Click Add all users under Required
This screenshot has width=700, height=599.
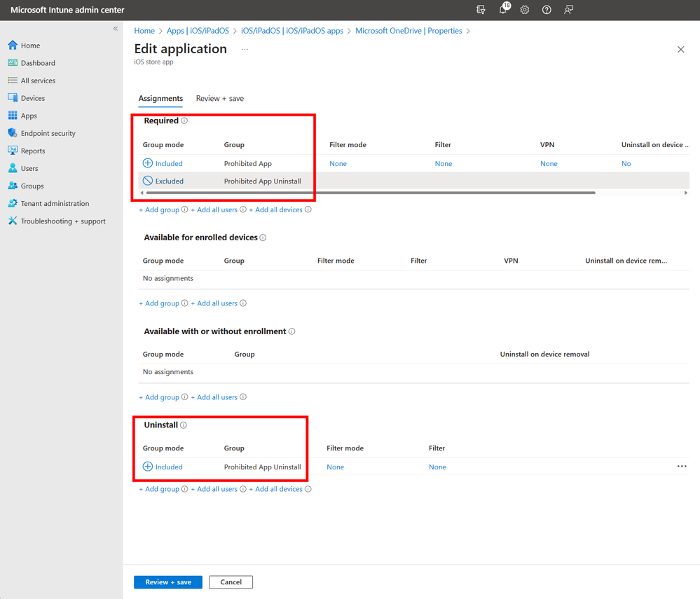click(214, 209)
